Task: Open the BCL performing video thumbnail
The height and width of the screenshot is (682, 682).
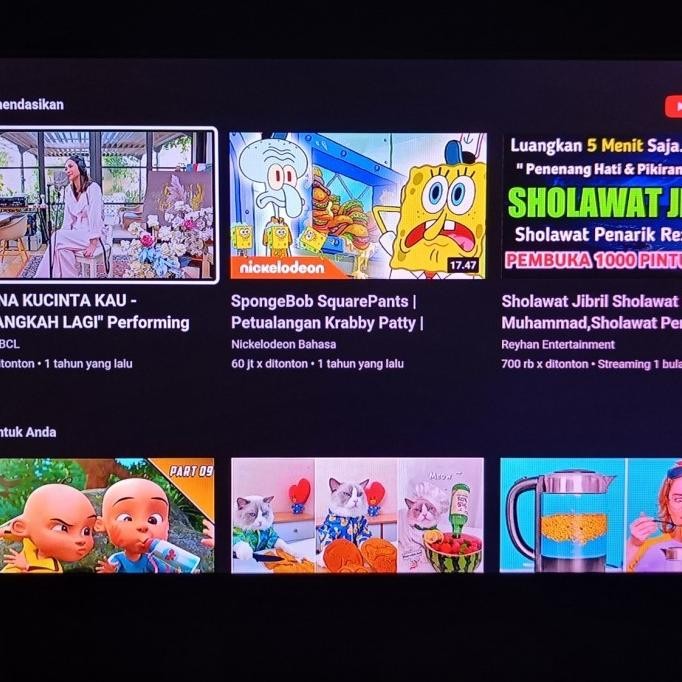Action: click(108, 205)
